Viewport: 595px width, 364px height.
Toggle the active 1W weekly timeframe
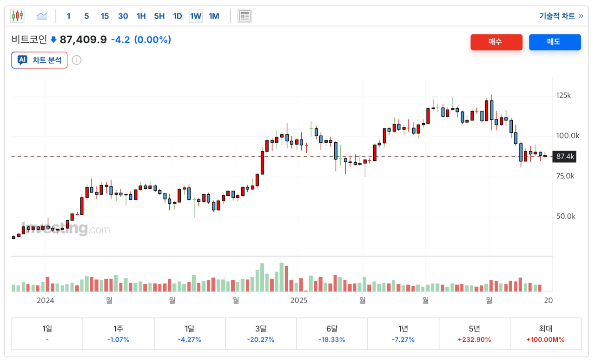tap(195, 16)
